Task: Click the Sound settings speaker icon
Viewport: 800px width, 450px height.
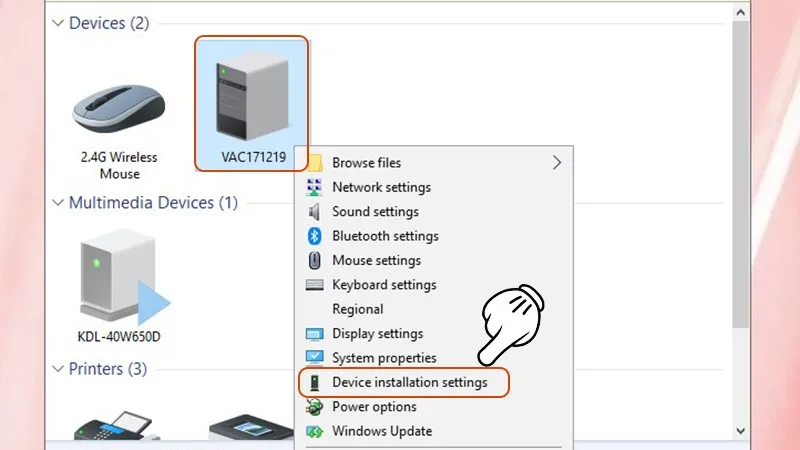Action: tap(314, 212)
